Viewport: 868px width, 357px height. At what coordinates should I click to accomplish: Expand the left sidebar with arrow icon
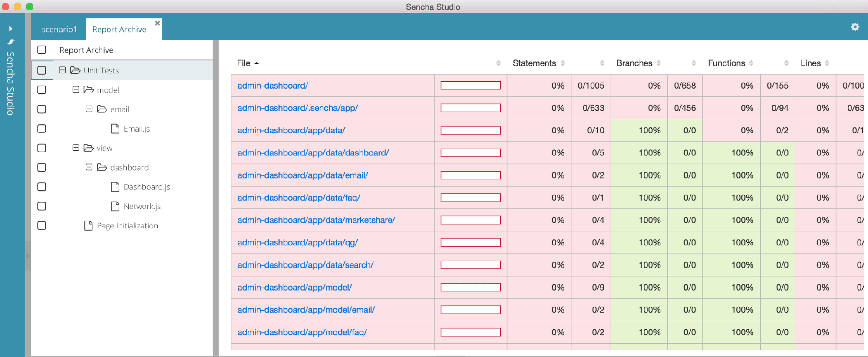(10, 29)
